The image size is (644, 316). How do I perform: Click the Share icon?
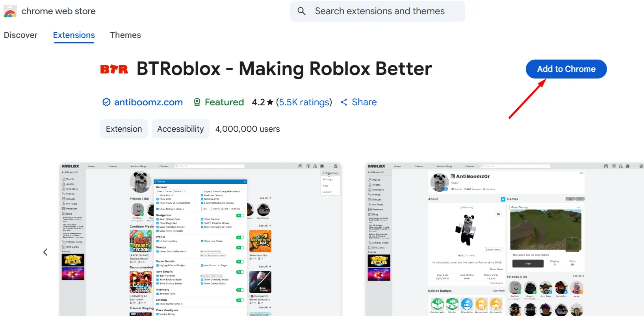point(344,102)
